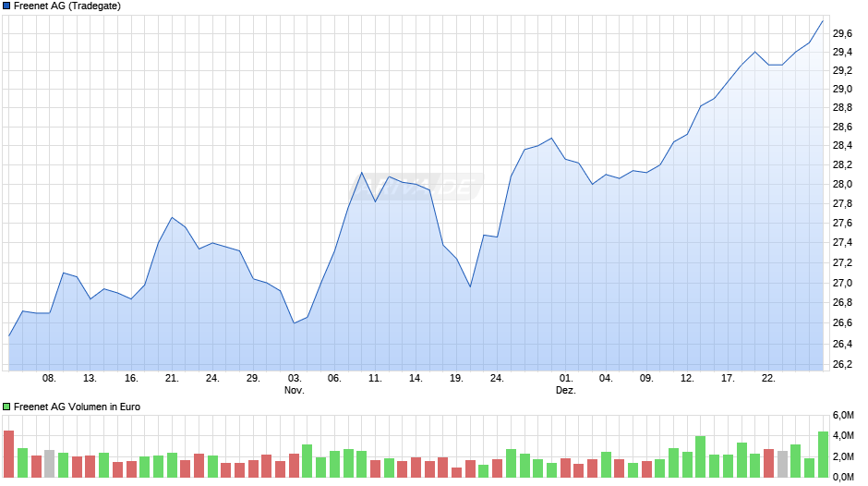Click the 11. date label
868x486 pixels.
[375, 378]
